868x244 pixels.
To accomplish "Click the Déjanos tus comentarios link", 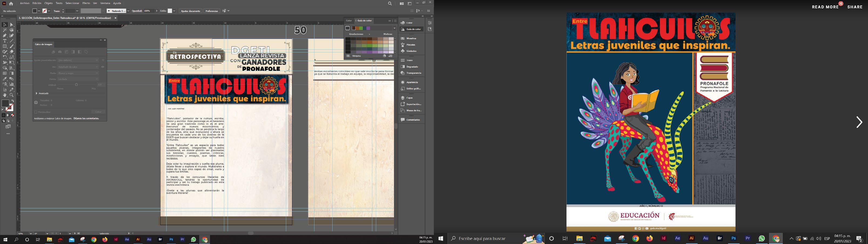I will click(x=86, y=118).
